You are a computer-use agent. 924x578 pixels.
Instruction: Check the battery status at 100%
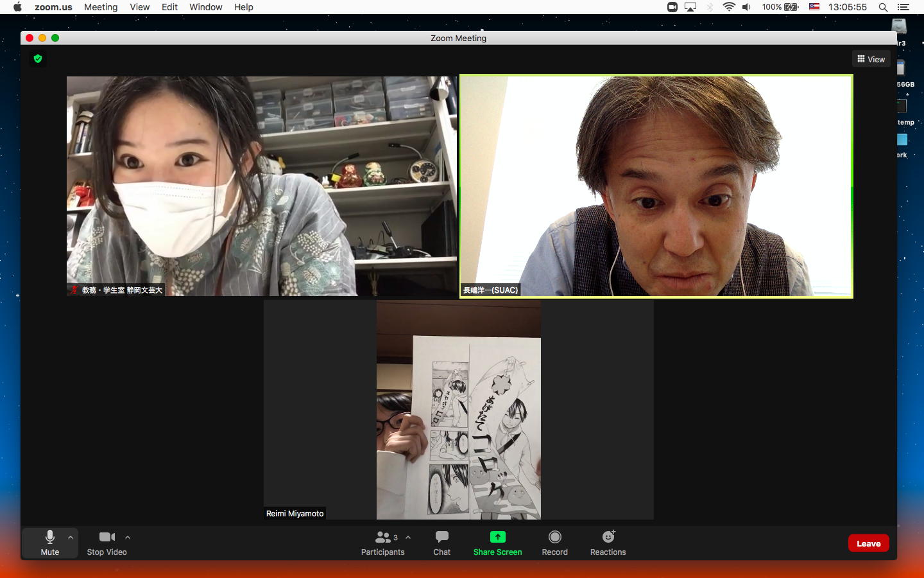point(780,7)
